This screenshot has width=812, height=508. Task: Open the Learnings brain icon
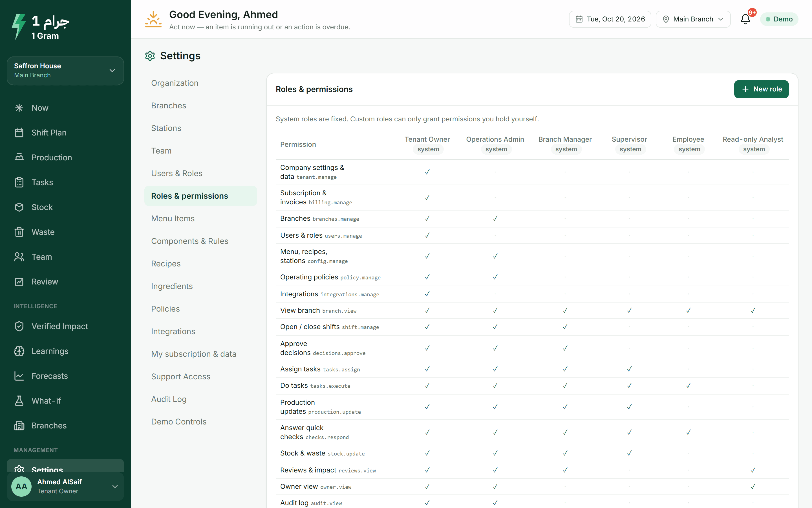[x=19, y=351]
